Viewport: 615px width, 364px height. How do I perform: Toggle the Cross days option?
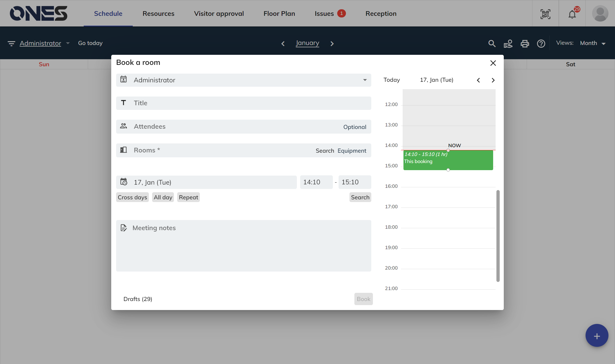132,197
